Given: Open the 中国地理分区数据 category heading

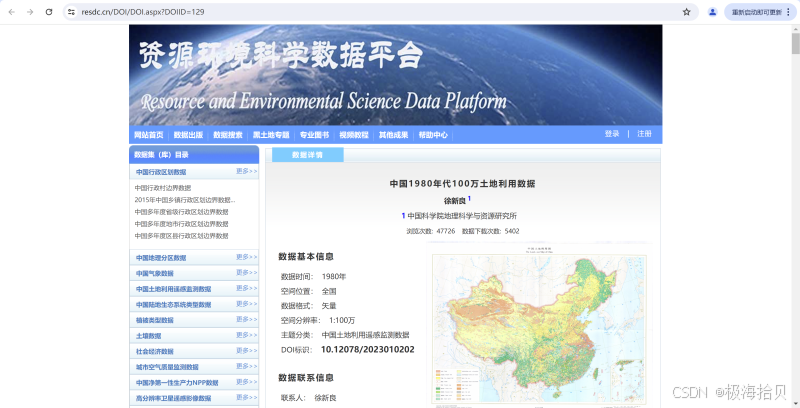Looking at the screenshot, I should click(x=161, y=258).
